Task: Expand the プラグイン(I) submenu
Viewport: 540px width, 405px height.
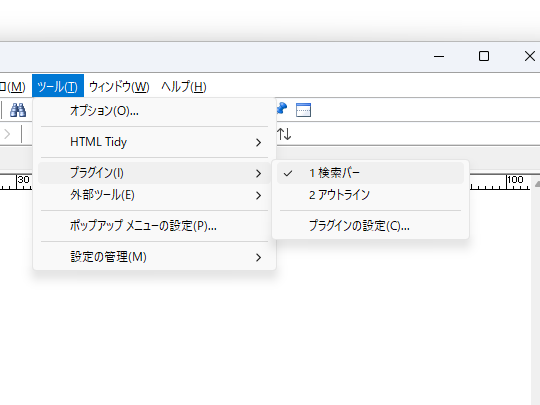Action: [x=154, y=173]
